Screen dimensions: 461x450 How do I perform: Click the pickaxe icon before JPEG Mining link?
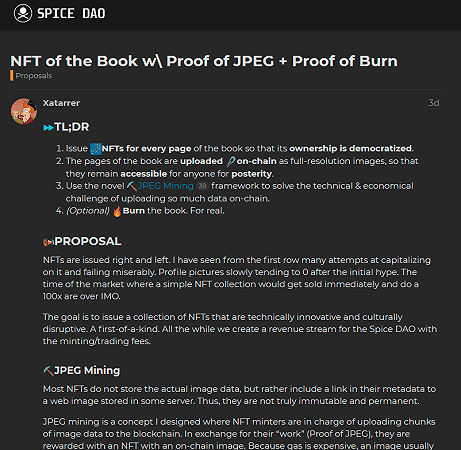[132, 186]
